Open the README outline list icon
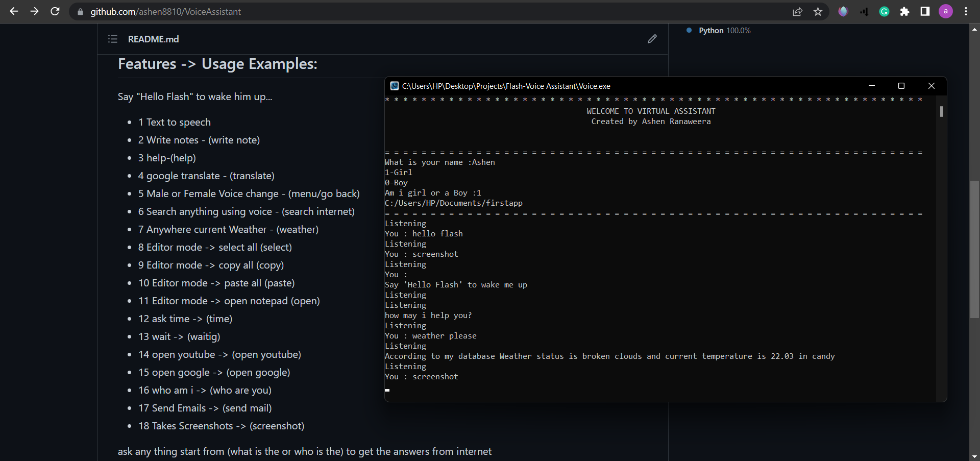 (113, 39)
